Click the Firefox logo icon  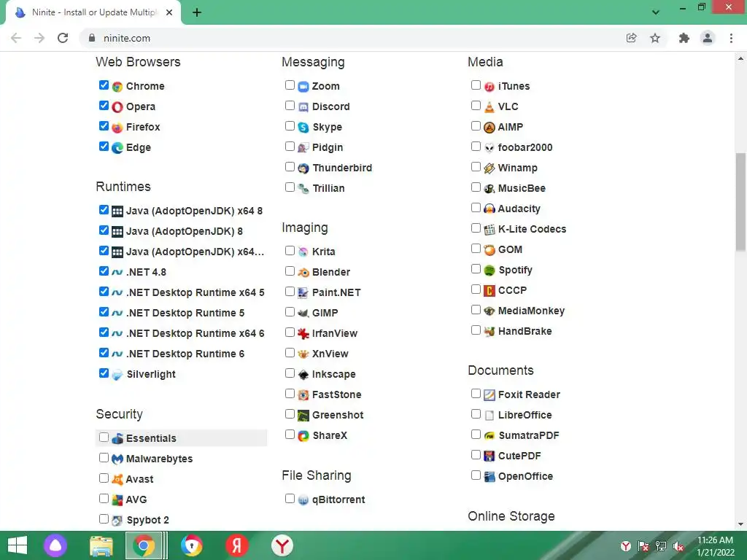117,128
